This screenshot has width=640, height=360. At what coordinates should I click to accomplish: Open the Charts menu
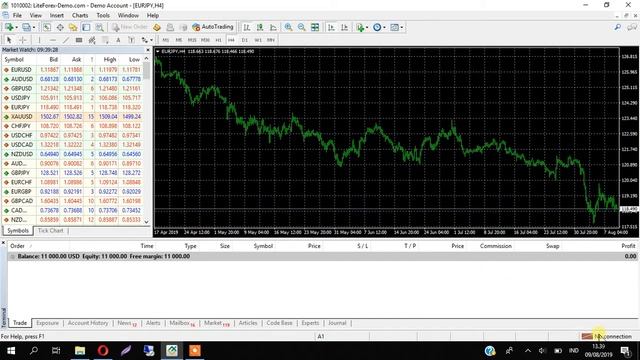point(80,16)
